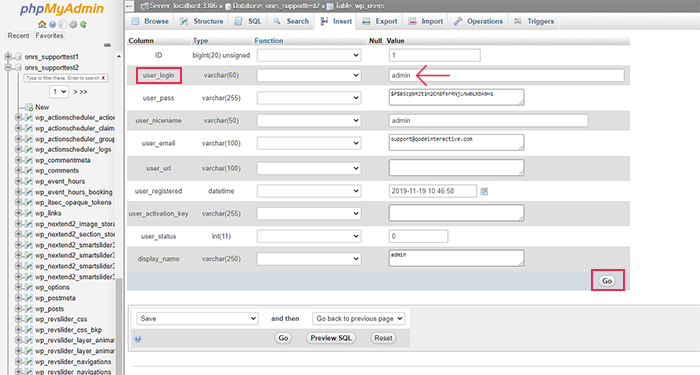Click the Preview SQL button
This screenshot has width=700, height=375.
click(331, 338)
